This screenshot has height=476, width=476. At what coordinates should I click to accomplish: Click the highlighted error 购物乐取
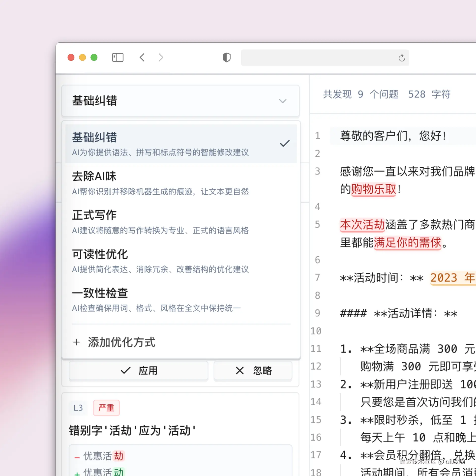coord(373,189)
